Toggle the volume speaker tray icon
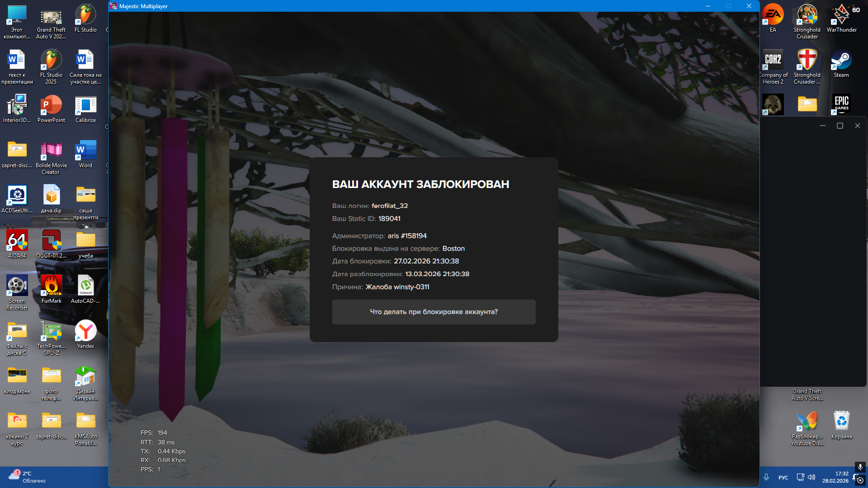This screenshot has height=488, width=868. point(811,477)
